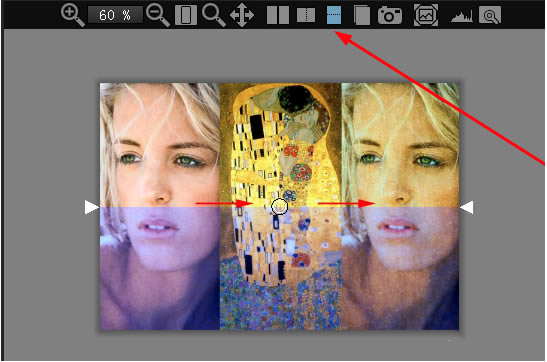This screenshot has height=362, width=547.
Task: Switch to side-by-side two-pane view
Action: coord(278,15)
